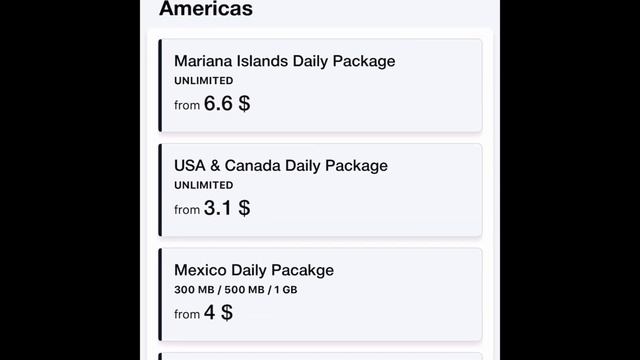Tap the dark accent bar on Mariana Islands card

[160, 85]
